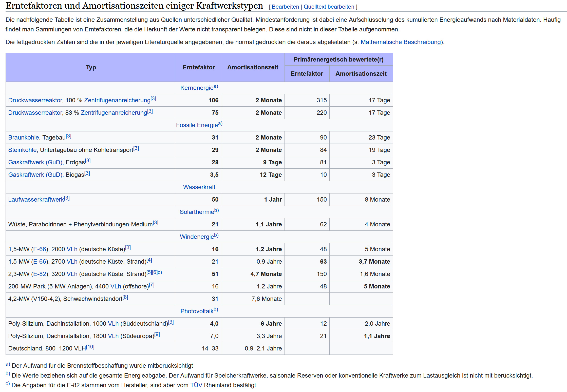Open the Laufwasserkraftwerk link
Screen dimensions: 567x392
[36, 200]
